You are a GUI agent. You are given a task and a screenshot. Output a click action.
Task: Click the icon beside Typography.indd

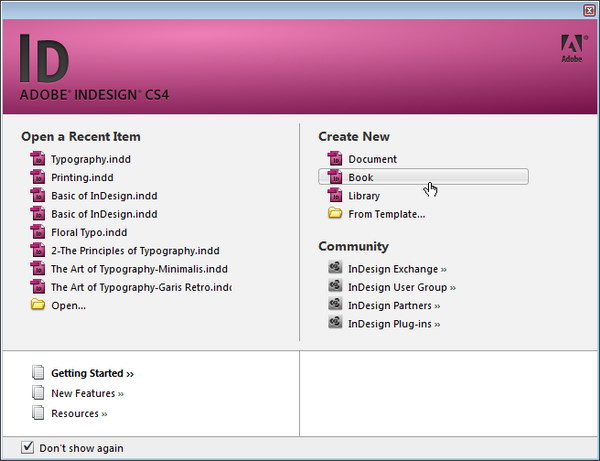pos(38,159)
